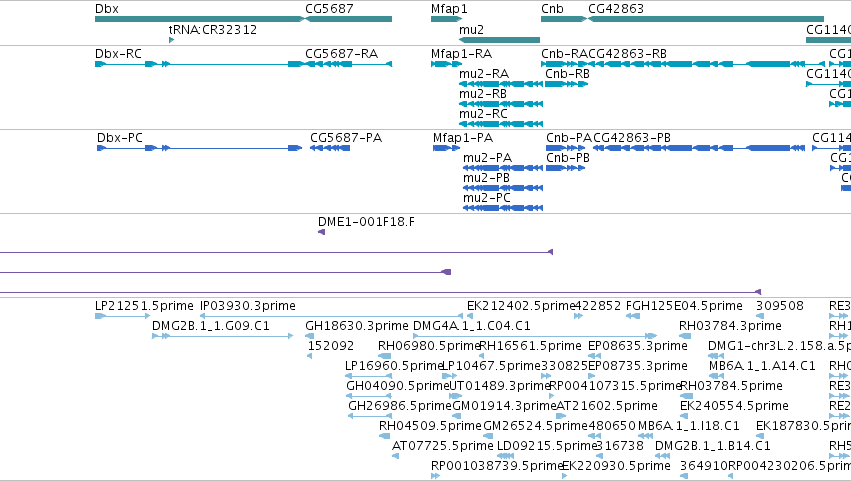
Task: Select the mu2-RC transcript label
Action: [483, 114]
